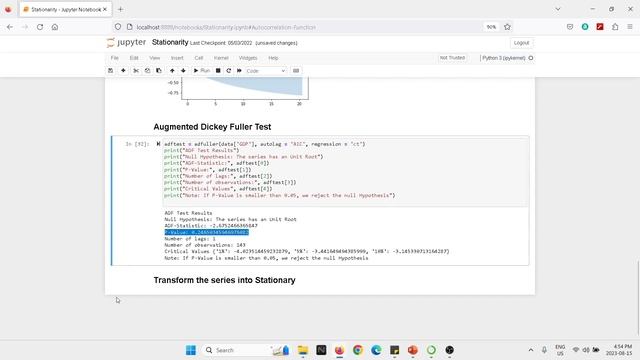Paste cell below using paste icon

[159, 71]
